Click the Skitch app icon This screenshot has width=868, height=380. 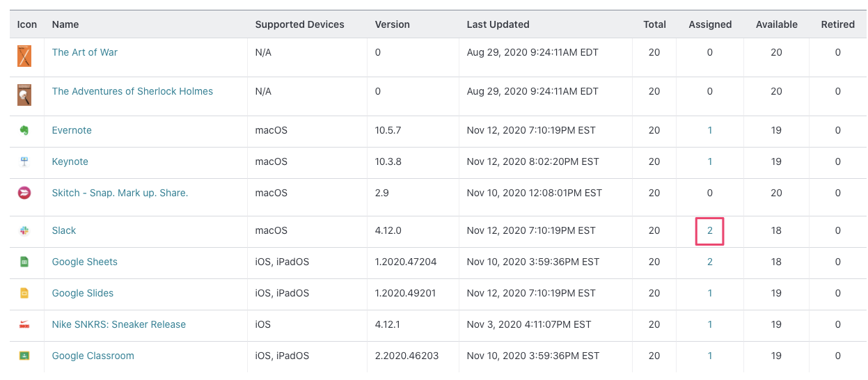(24, 193)
